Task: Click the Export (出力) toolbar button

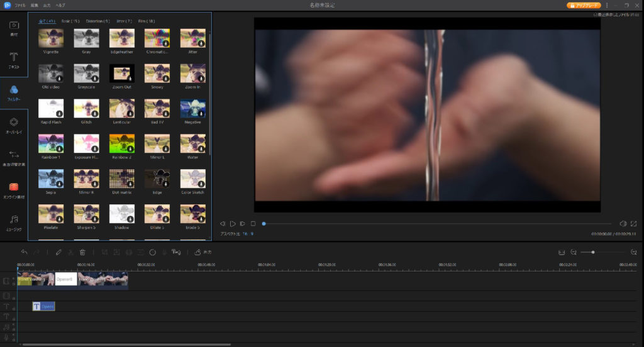Action: 203,252
